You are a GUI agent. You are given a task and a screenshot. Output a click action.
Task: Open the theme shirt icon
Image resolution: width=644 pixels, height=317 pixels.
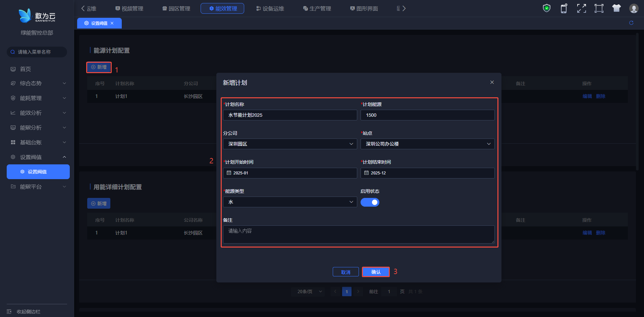616,8
